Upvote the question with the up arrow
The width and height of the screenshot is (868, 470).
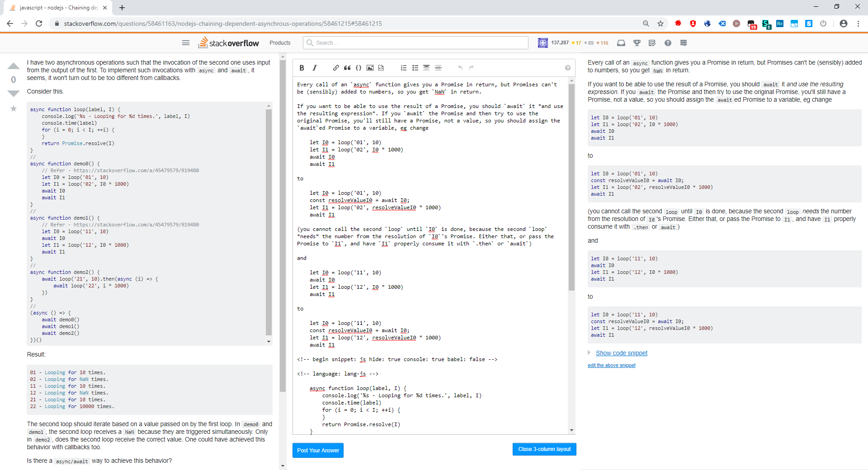pos(14,66)
